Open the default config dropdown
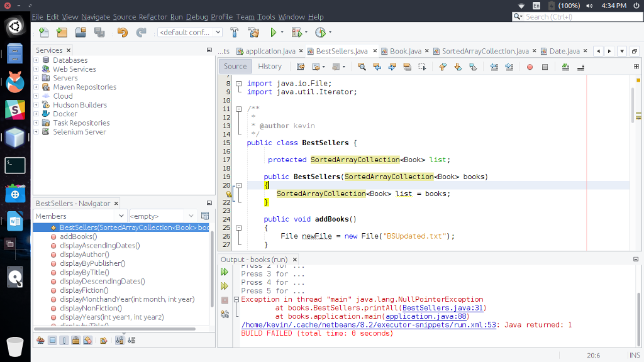 (190, 32)
